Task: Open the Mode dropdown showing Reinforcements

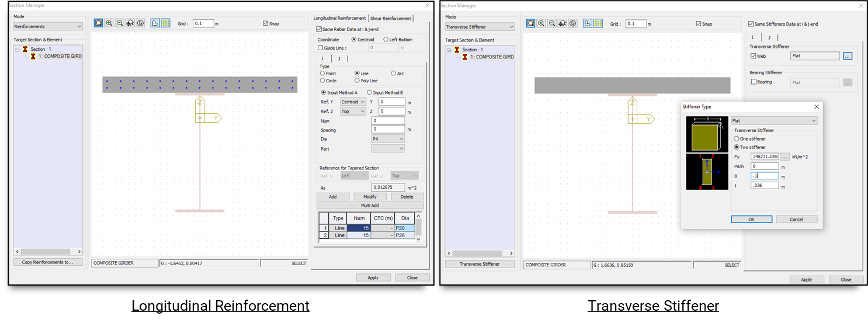Action: [48, 26]
